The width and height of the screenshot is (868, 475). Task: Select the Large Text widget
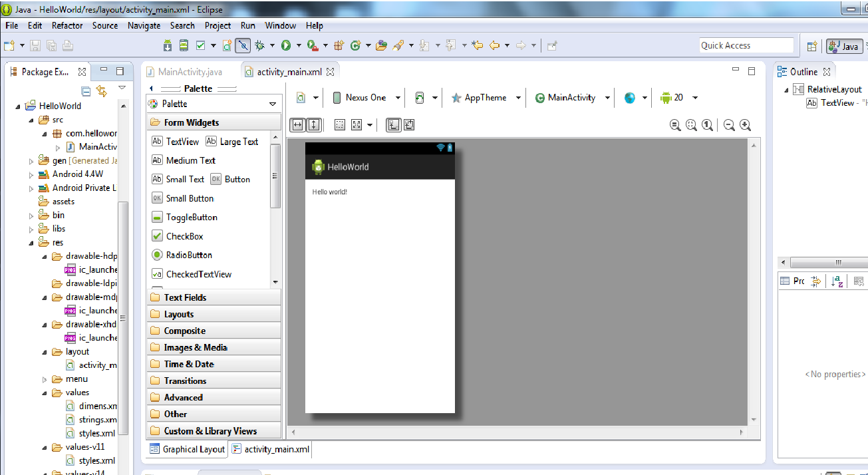coord(232,141)
